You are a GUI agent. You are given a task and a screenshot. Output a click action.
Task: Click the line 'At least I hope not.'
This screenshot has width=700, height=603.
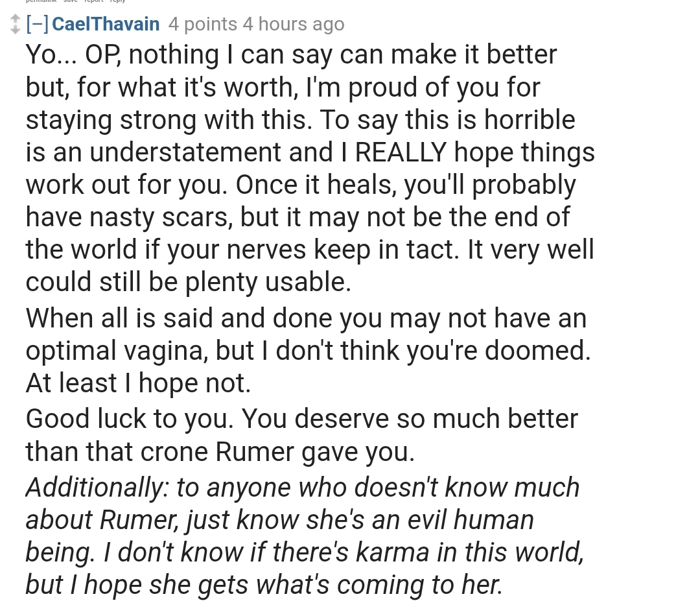coord(137,384)
